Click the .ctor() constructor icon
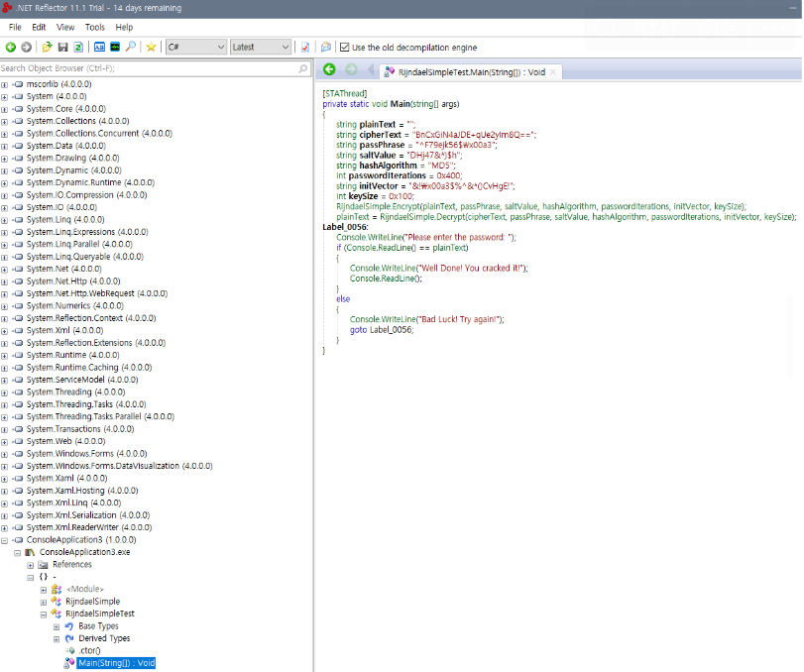The height and width of the screenshot is (672, 804). click(x=69, y=650)
